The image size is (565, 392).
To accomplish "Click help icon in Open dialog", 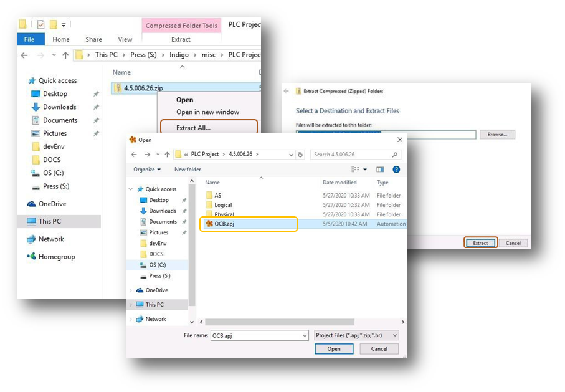I will pyautogui.click(x=396, y=170).
